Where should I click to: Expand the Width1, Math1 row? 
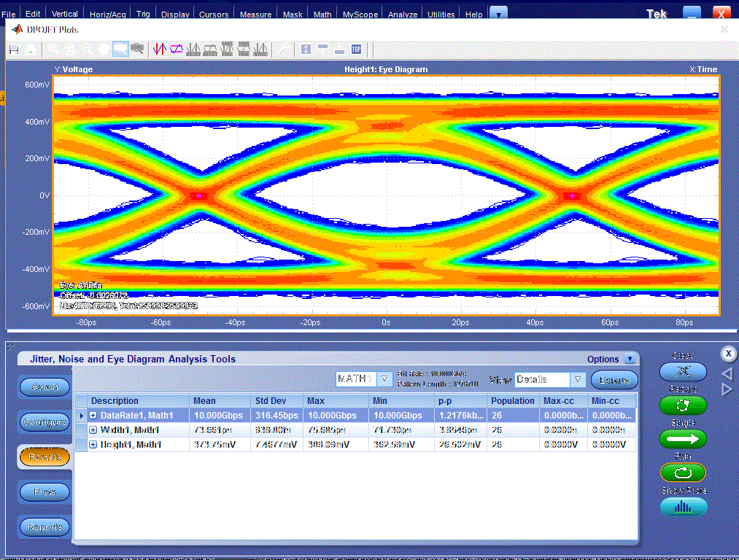(93, 430)
